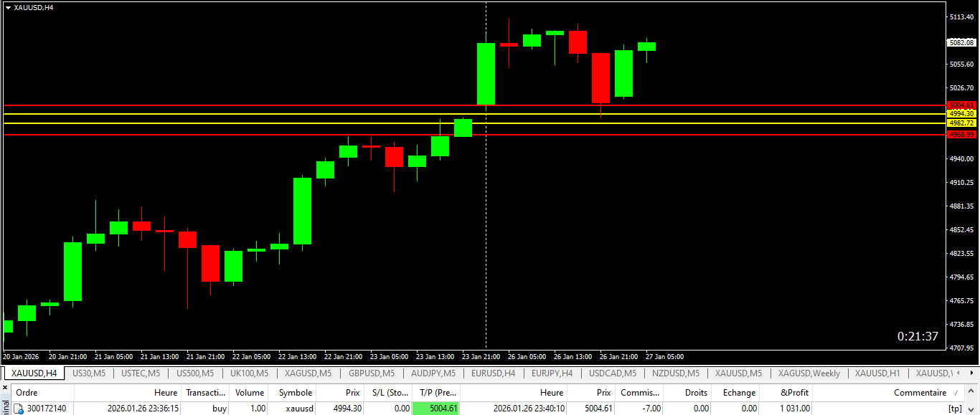Switch to the USDCAD,M5 chart tab
The image size is (980, 415).
[612, 373]
